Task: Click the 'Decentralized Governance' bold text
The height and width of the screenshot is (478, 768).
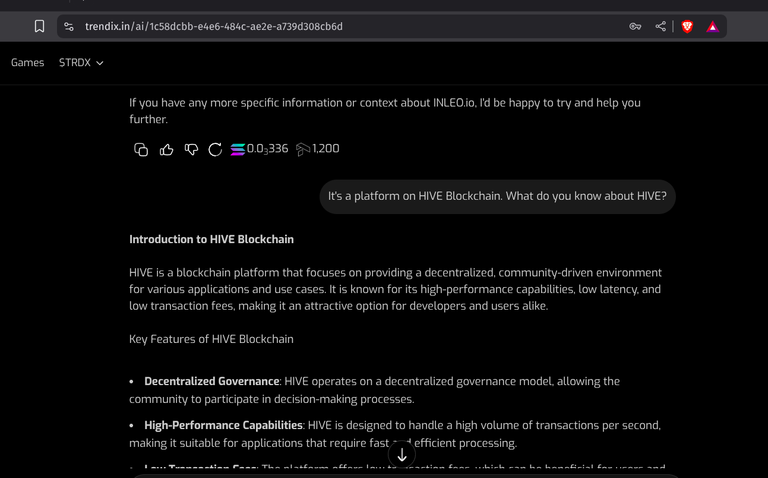Action: [x=212, y=382]
